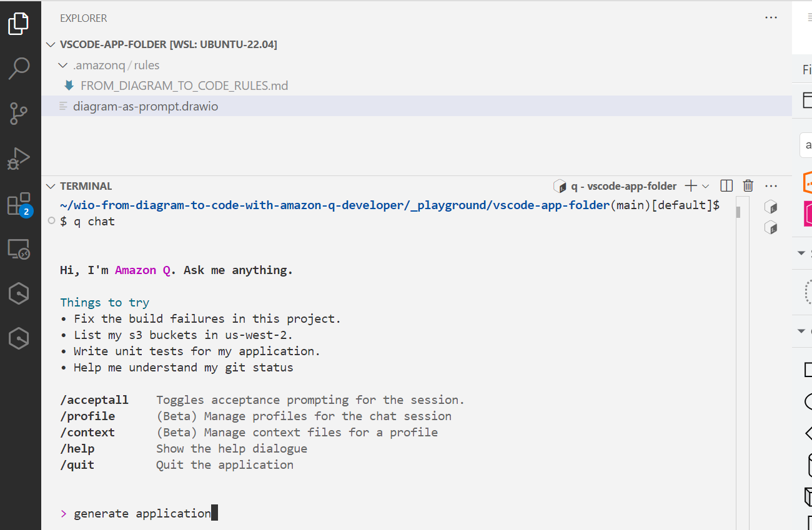
Task: Collapse the draw.io shapes section above the rectangle shape
Action: tap(801, 331)
